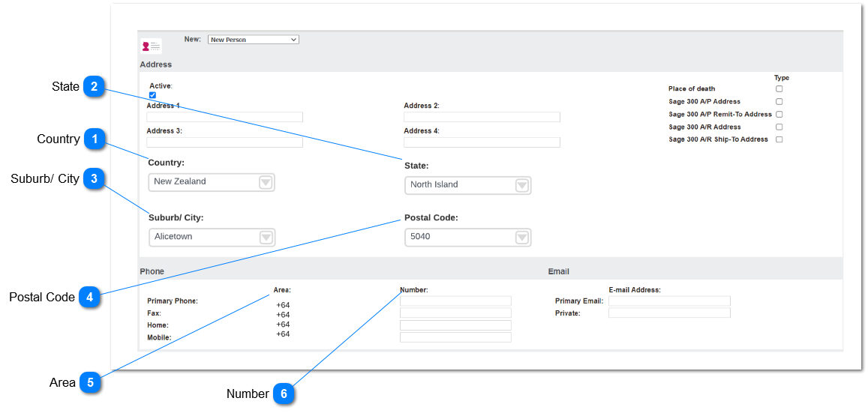Click the Address 1 input field
This screenshot has height=413, width=868.
225,117
